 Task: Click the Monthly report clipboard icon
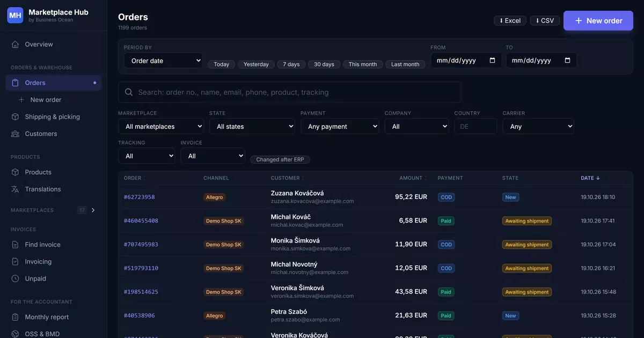click(x=15, y=317)
